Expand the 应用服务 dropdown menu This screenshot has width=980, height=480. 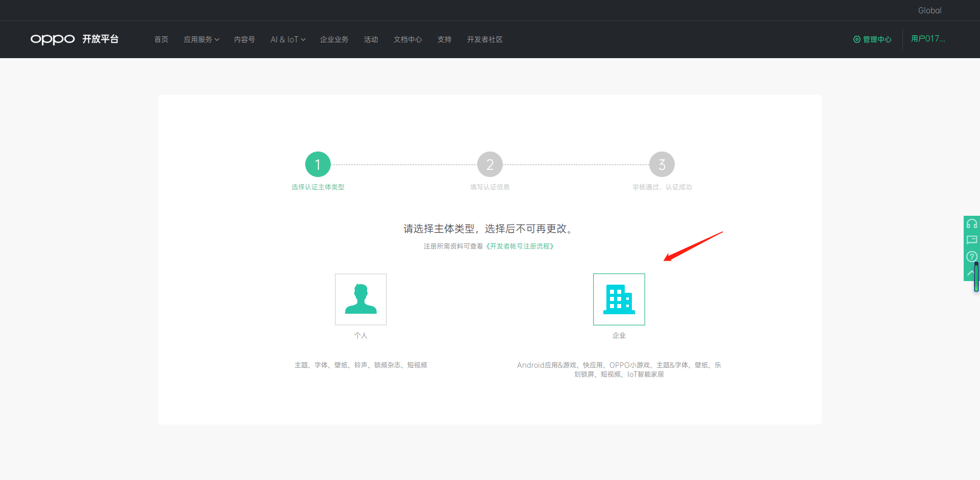click(x=202, y=39)
